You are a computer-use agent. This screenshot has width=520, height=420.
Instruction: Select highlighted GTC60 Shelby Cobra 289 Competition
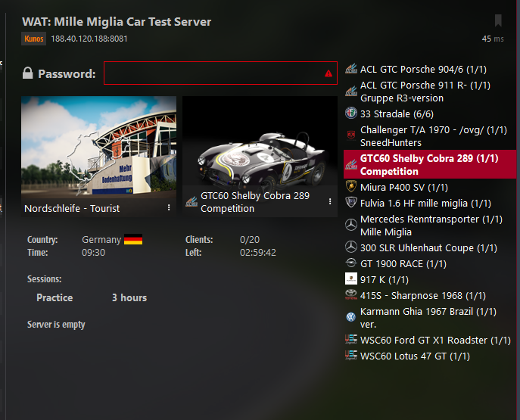point(430,164)
